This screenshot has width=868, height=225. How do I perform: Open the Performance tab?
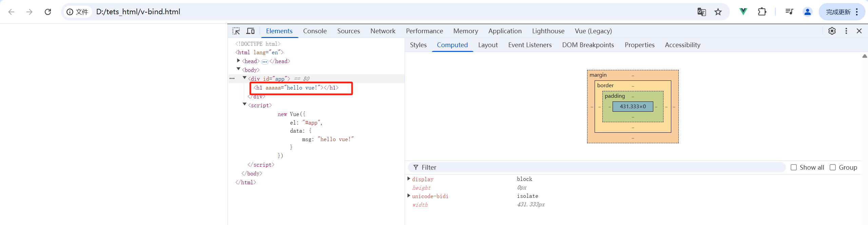[x=424, y=31]
